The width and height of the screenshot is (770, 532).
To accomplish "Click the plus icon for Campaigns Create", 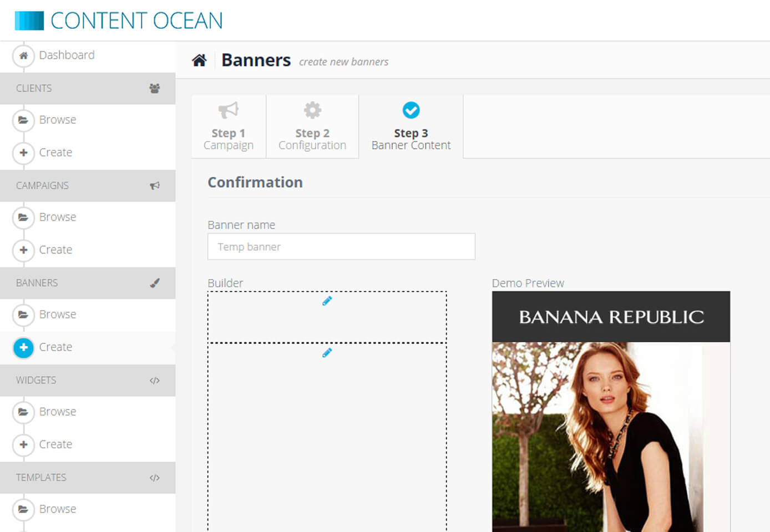I will [23, 250].
